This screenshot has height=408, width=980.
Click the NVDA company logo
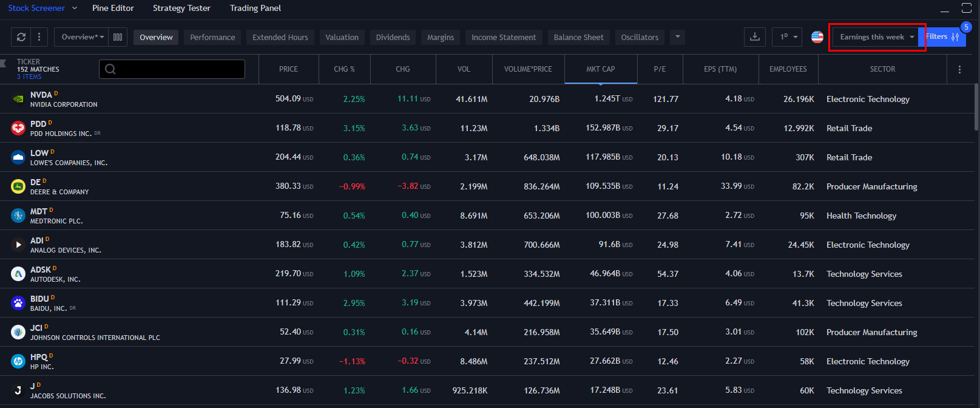click(x=18, y=99)
